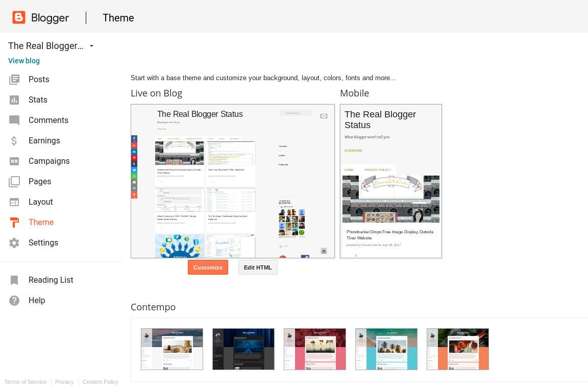
Task: Select the orange flamingo Contempo theme variant
Action: point(457,349)
